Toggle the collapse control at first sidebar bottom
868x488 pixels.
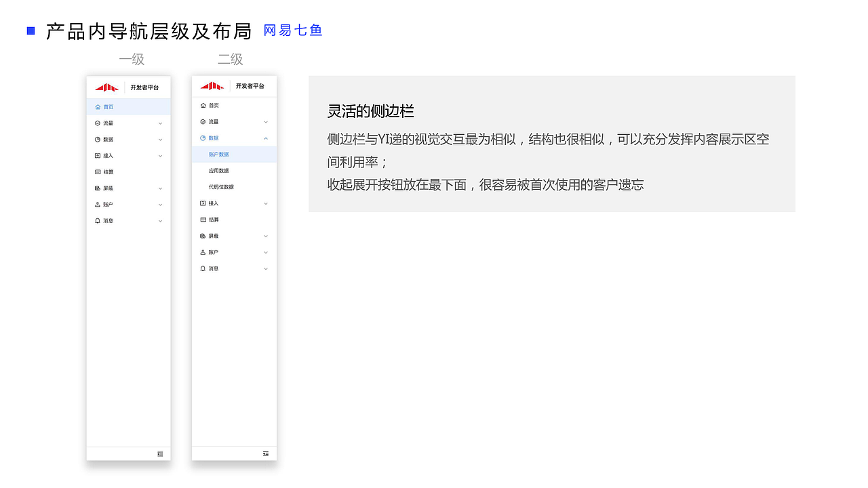point(159,453)
